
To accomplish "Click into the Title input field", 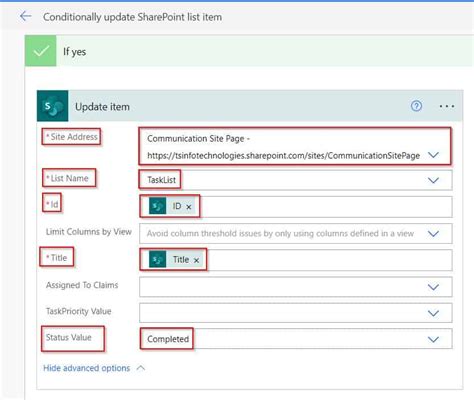I will [x=296, y=260].
